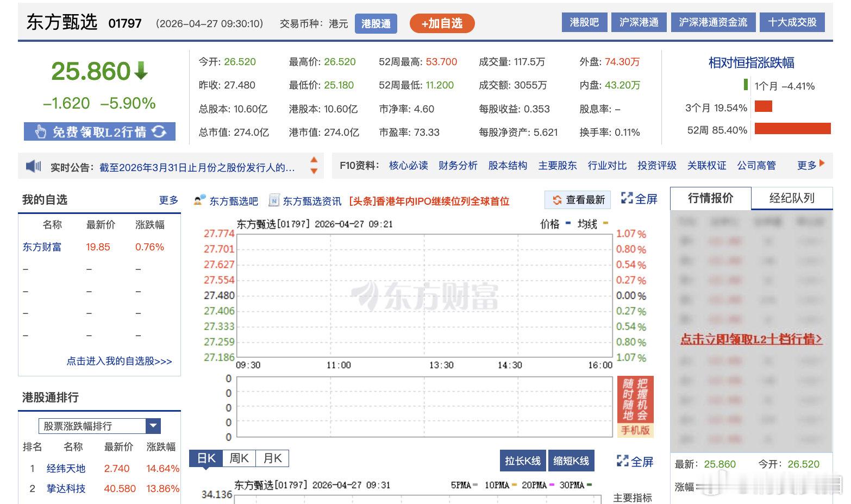The width and height of the screenshot is (851, 504).
Task: Open the 股票涨跌幅排行 dropdown
Action: click(153, 426)
